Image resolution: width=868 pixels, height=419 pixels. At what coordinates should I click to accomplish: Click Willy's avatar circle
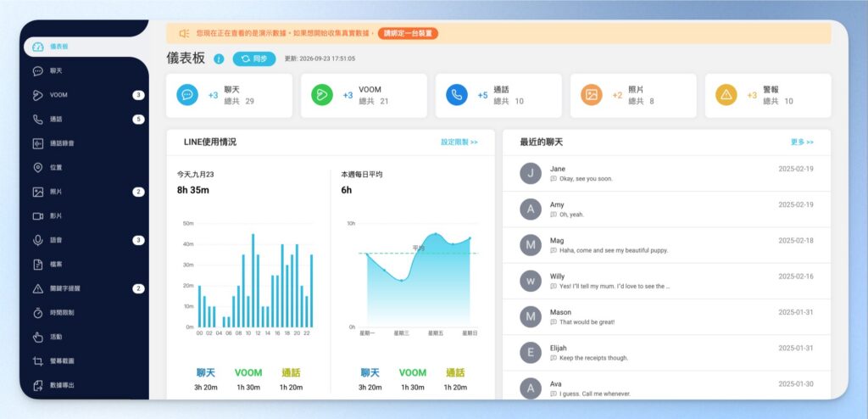(531, 281)
